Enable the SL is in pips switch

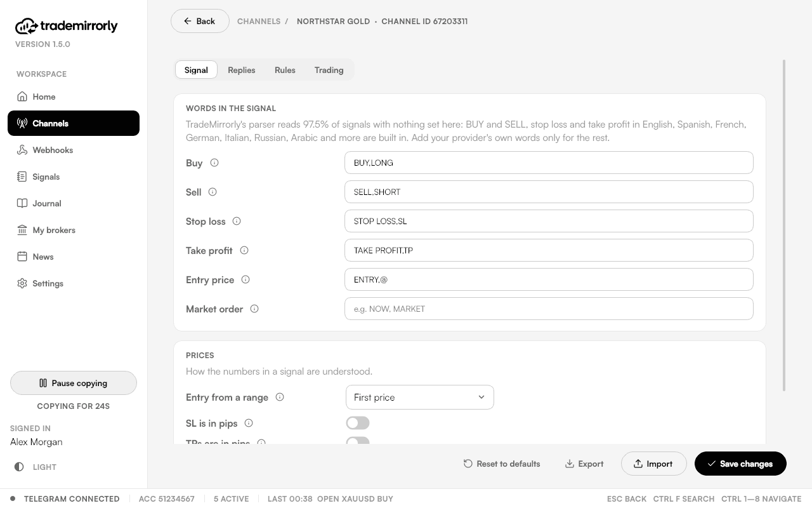(358, 423)
